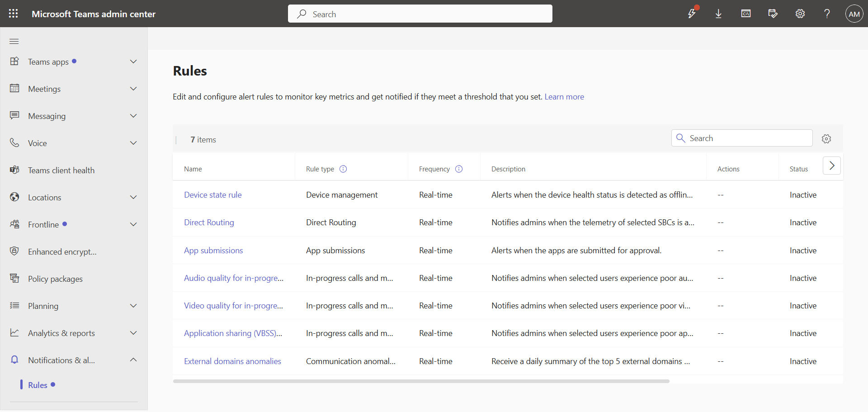
Task: Open the Learn more link
Action: point(564,97)
